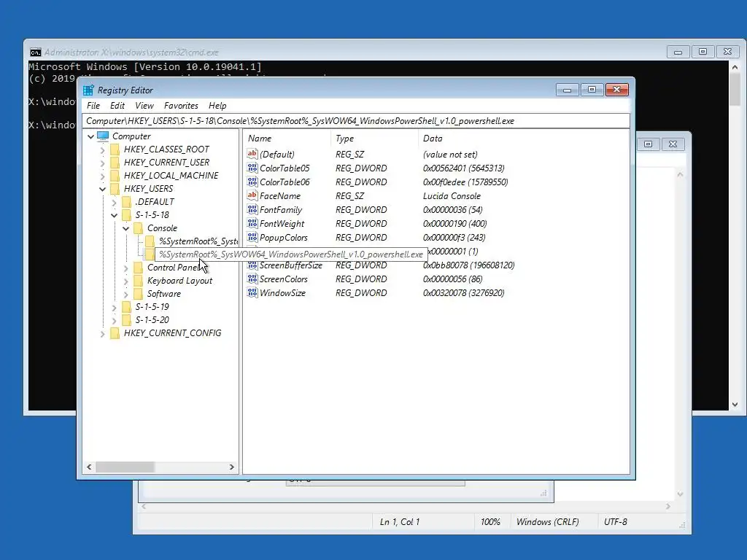Expand the S-1-5-19 key

[x=115, y=307]
